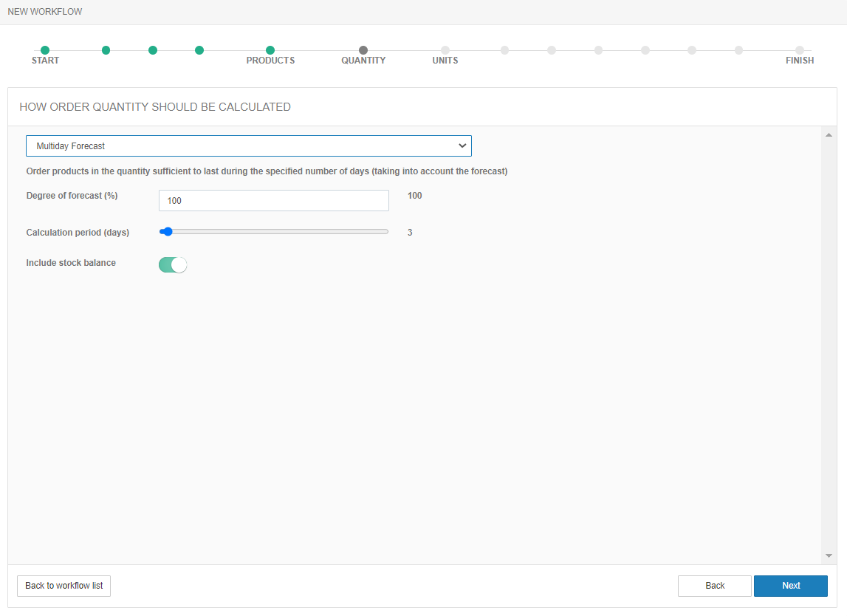Viewport: 847px width, 616px height.
Task: Click the dropdown chevron arrow for calculation method
Action: point(462,146)
